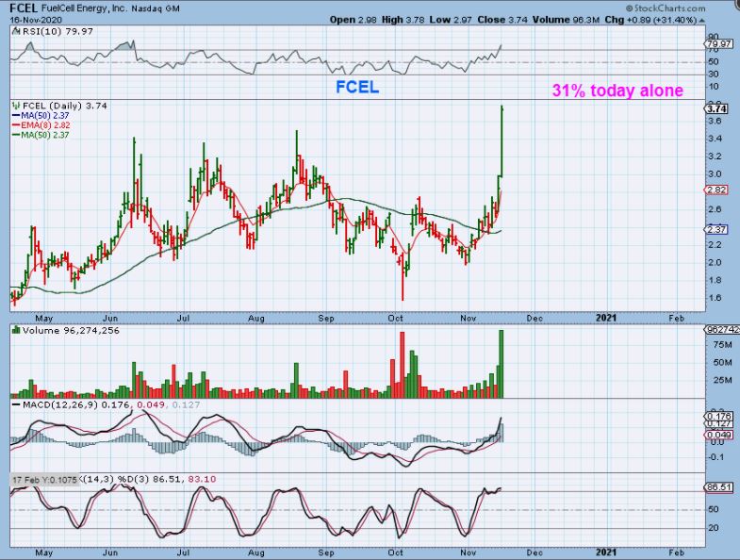Image resolution: width=740 pixels, height=560 pixels.
Task: Click the Oct label on the stochastic axis
Action: point(396,552)
